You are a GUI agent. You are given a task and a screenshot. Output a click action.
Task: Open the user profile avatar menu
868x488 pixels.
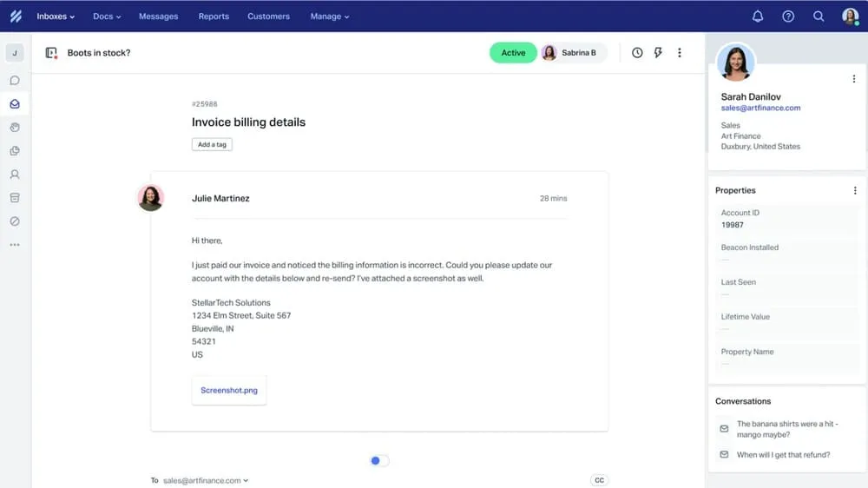pyautogui.click(x=851, y=16)
